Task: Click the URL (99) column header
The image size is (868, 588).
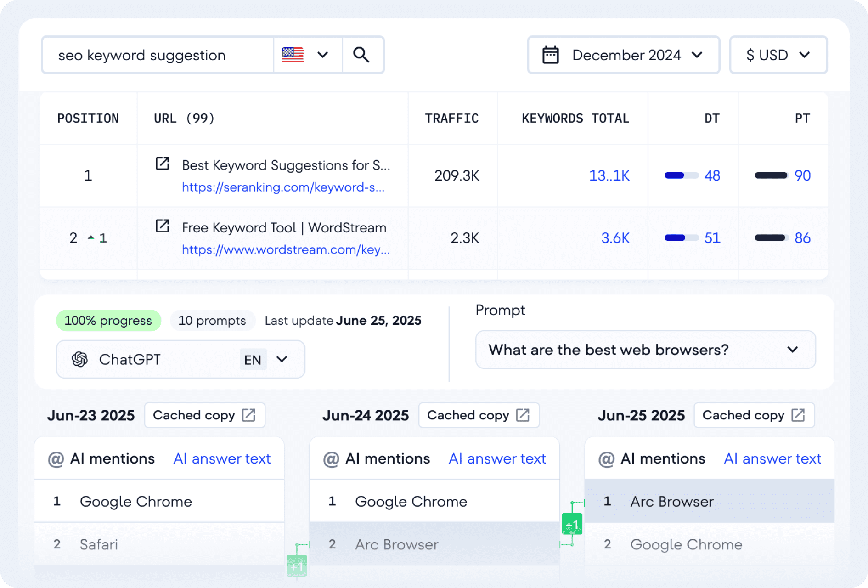Action: (184, 119)
